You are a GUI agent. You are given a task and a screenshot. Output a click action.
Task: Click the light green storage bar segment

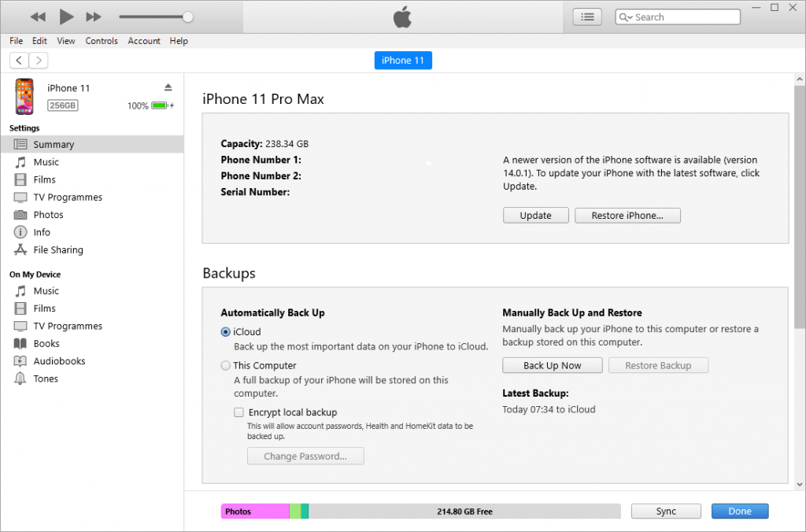click(x=295, y=512)
